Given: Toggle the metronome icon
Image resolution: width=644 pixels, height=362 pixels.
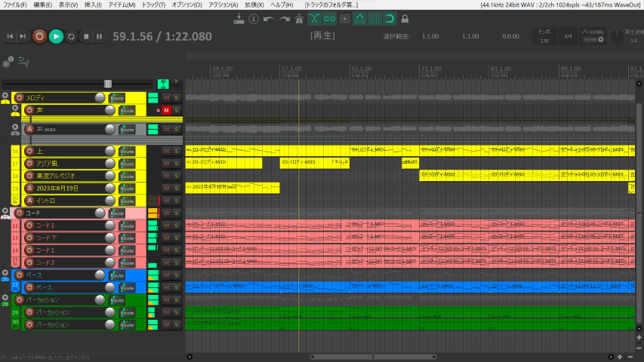Looking at the screenshot, I should (x=299, y=19).
